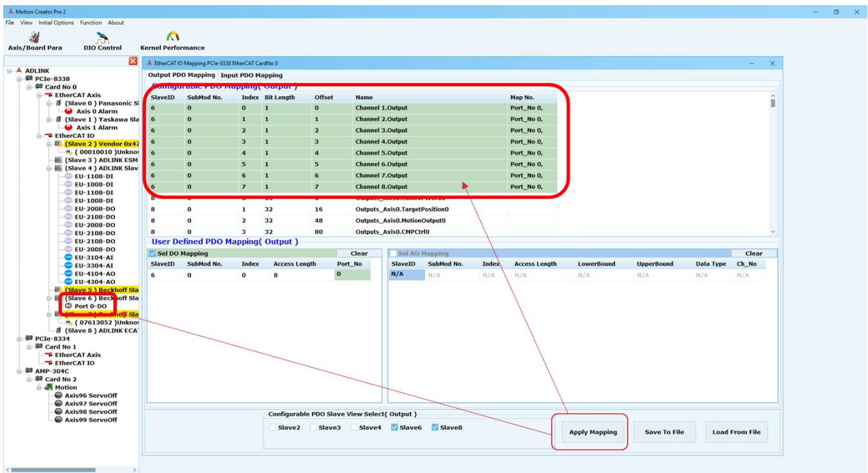The width and height of the screenshot is (868, 473).
Task: Collapse the Slave 4 ADLINK node
Action: click(x=50, y=167)
